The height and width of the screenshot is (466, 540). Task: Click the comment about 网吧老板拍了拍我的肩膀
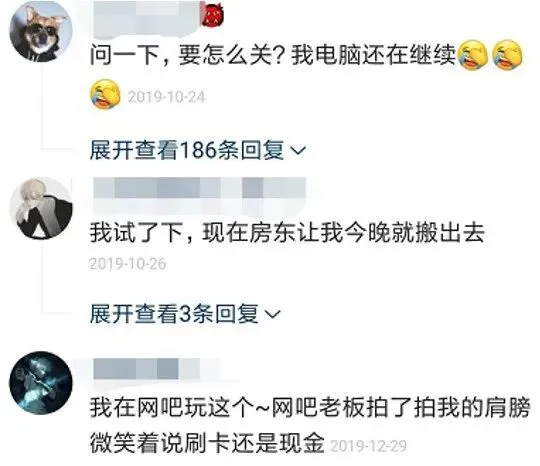click(310, 426)
